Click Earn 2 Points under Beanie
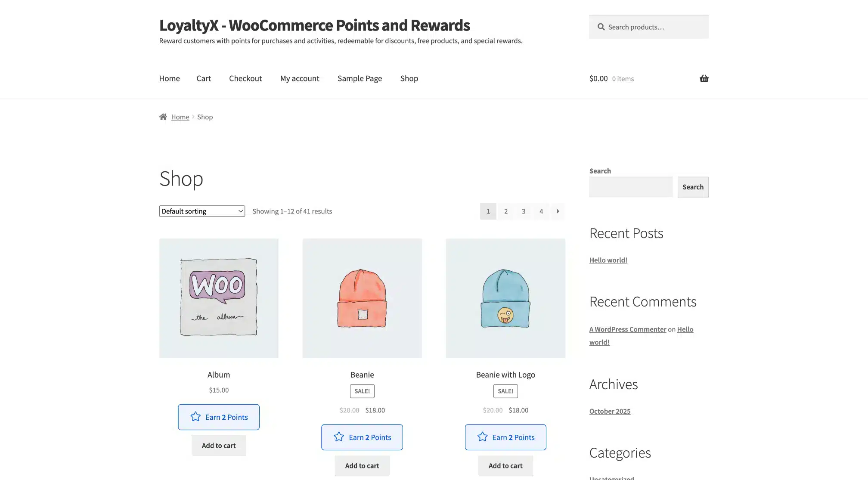 [x=362, y=437]
